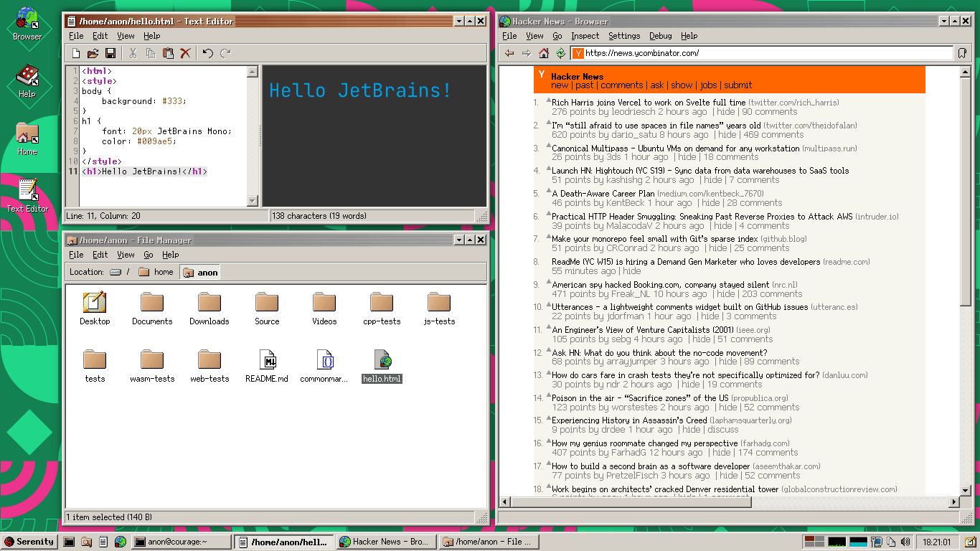Viewport: 980px width, 551px height.
Task: Click the Text Editor scrollbar down arrow
Action: pos(253,201)
